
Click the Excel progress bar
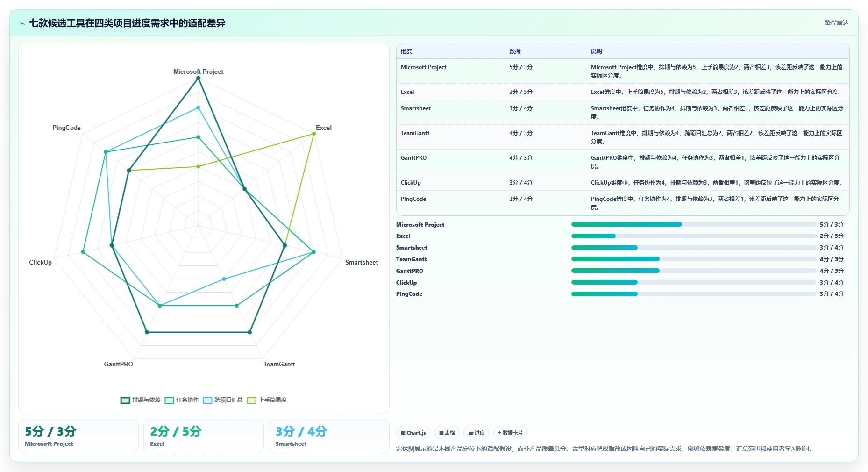point(693,236)
